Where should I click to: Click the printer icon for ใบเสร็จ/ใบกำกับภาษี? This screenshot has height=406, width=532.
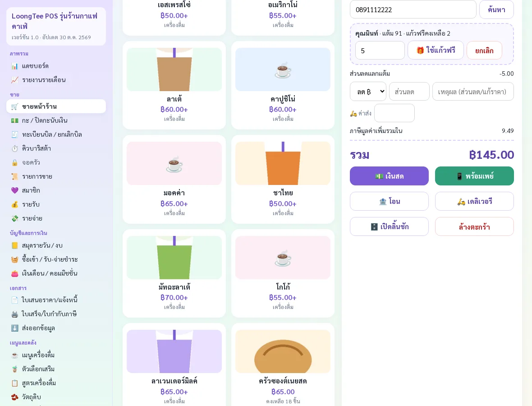[x=14, y=314]
